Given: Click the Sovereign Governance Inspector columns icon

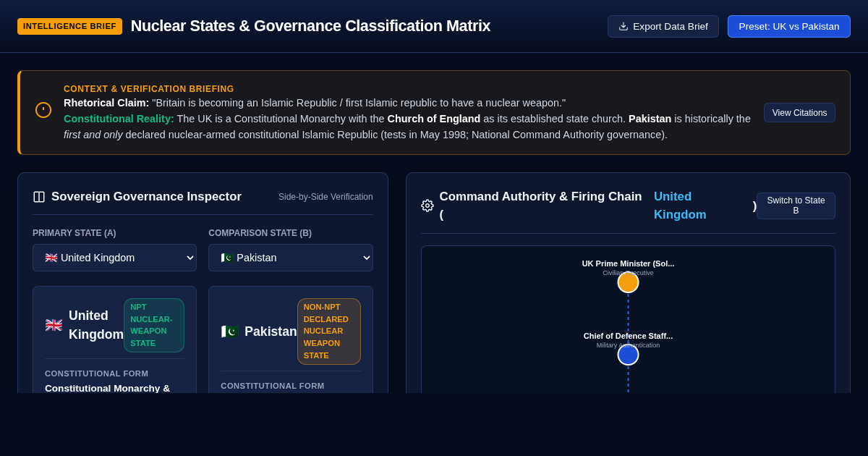Looking at the screenshot, I should point(39,197).
